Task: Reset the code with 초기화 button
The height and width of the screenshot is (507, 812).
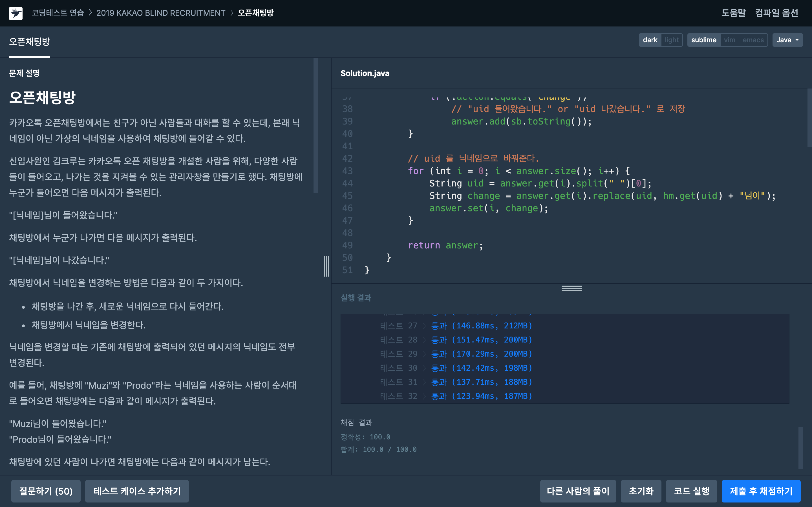Action: (641, 491)
